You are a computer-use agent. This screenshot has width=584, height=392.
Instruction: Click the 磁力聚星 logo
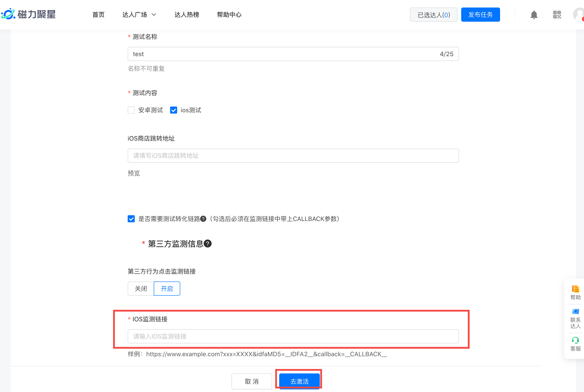(28, 14)
